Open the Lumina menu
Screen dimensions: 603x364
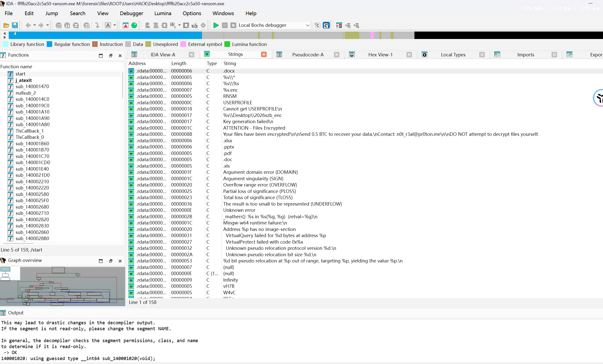[163, 13]
